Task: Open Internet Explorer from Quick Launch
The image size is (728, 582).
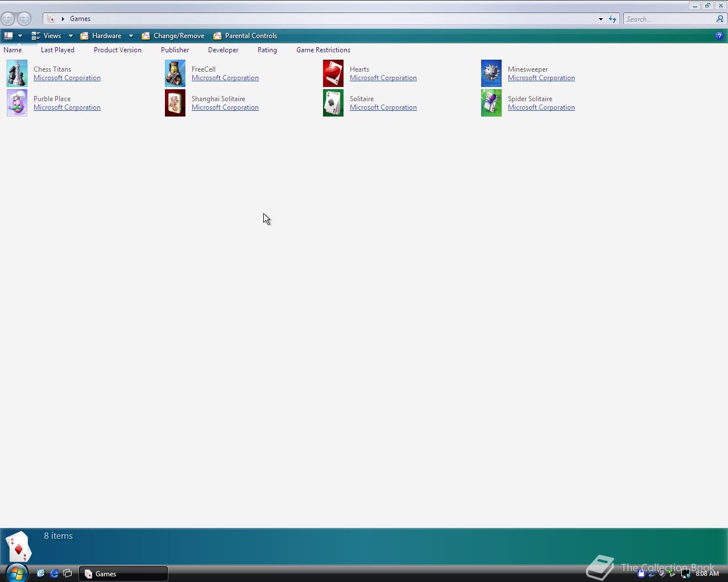Action: point(54,573)
